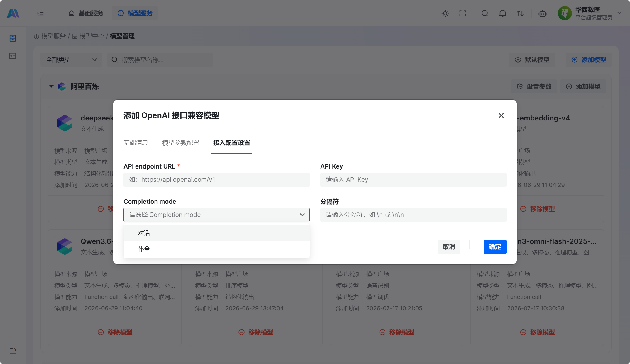The image size is (630, 364).
Task: Click the omni-flash-2025 model name
Action: coord(557,241)
